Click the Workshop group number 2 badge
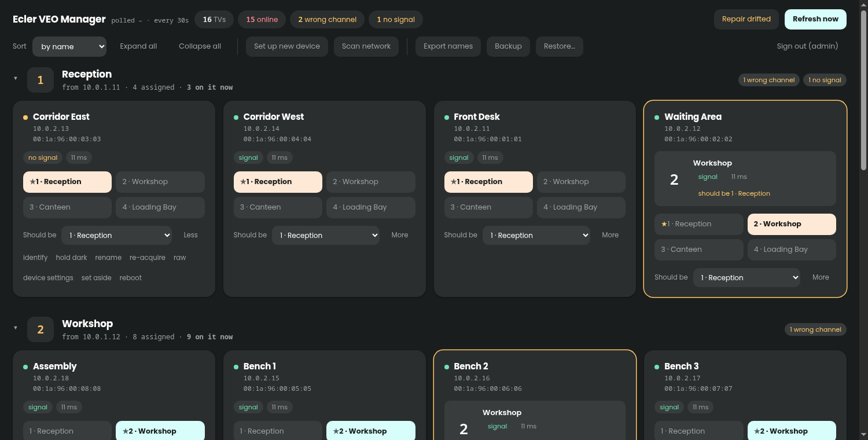 41,329
